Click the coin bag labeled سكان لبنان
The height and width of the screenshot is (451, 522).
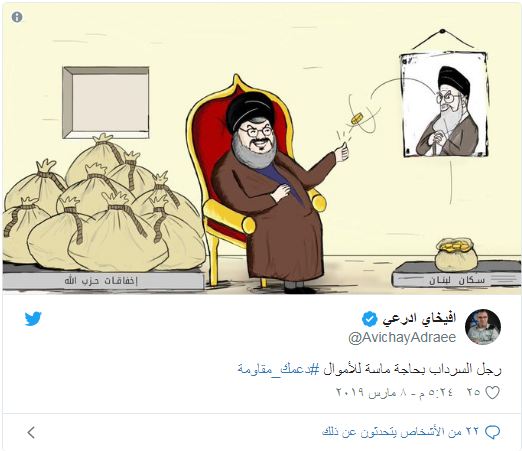[x=456, y=255]
